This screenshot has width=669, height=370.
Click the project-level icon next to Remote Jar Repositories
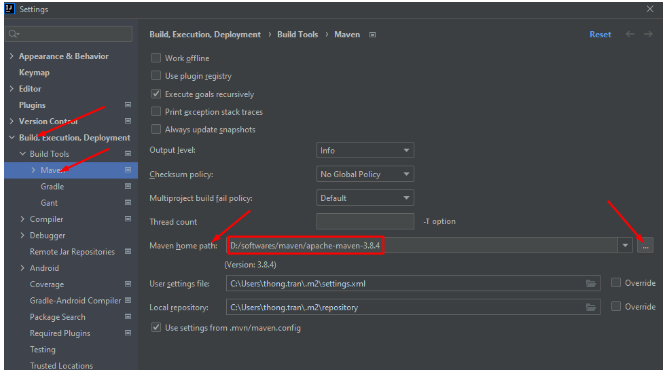coord(128,251)
